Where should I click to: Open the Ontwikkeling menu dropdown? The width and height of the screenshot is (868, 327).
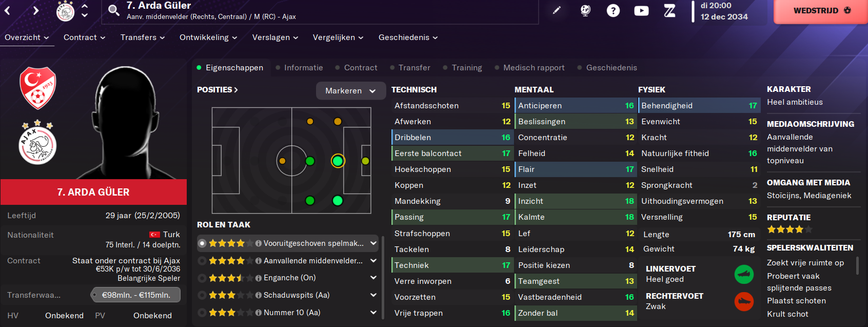(x=208, y=37)
